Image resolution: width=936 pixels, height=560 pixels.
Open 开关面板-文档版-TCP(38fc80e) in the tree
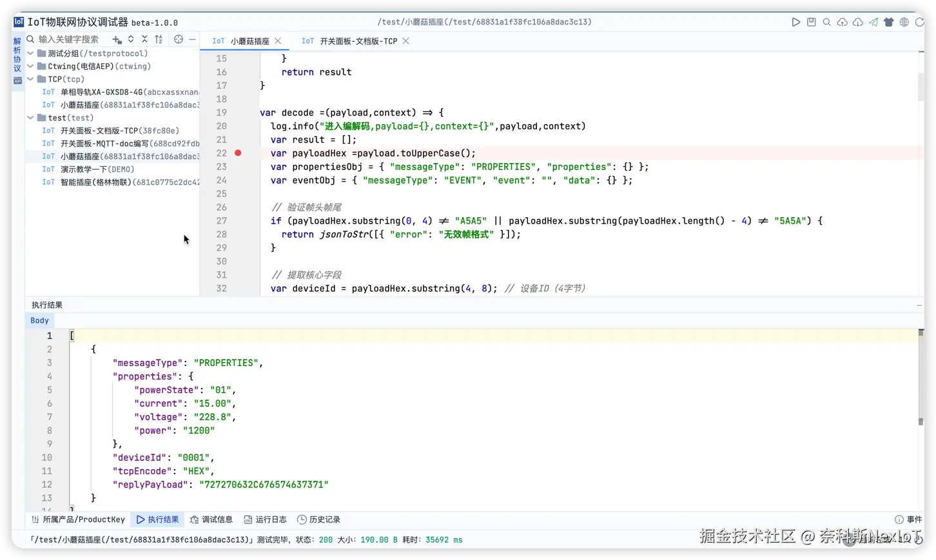tap(111, 131)
